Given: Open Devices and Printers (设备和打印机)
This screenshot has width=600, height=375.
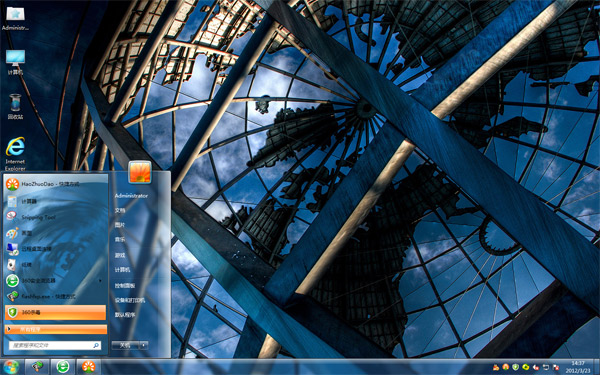Looking at the screenshot, I should point(130,300).
